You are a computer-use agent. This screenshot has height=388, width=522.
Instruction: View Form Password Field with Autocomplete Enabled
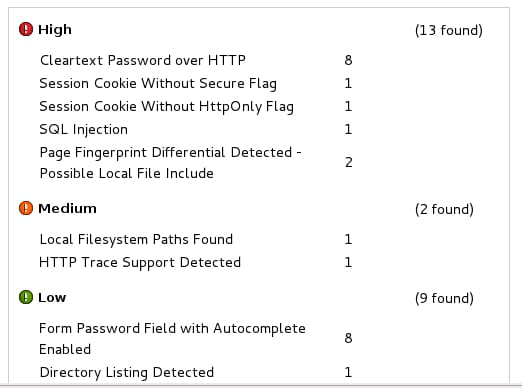[x=172, y=339]
